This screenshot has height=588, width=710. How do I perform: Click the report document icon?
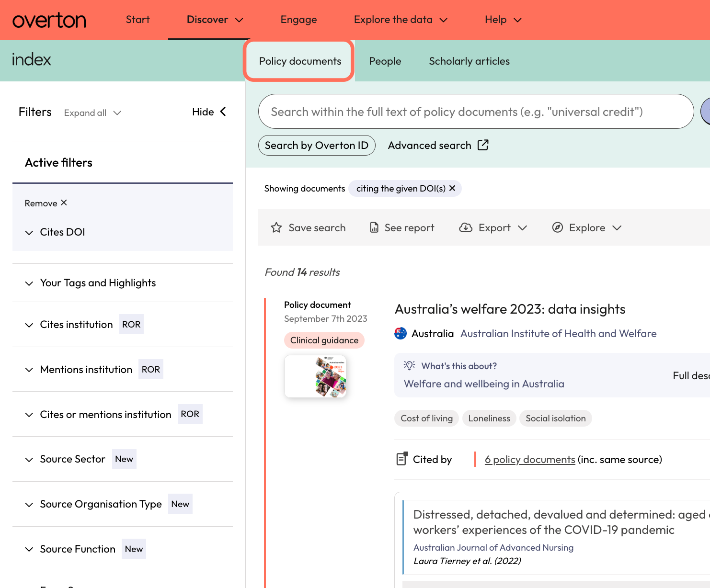pyautogui.click(x=374, y=227)
